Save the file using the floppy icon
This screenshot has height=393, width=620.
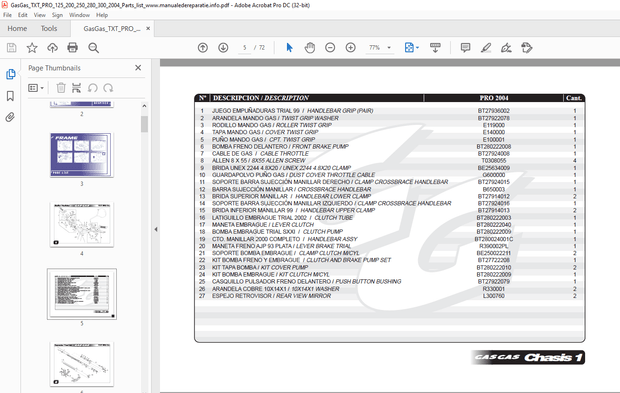pos(11,48)
